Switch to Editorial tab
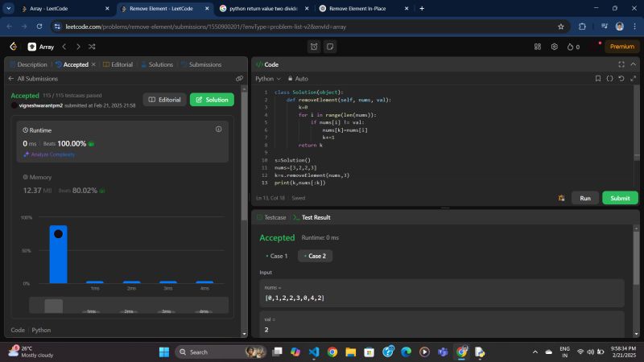The height and width of the screenshot is (362, 644). click(118, 64)
